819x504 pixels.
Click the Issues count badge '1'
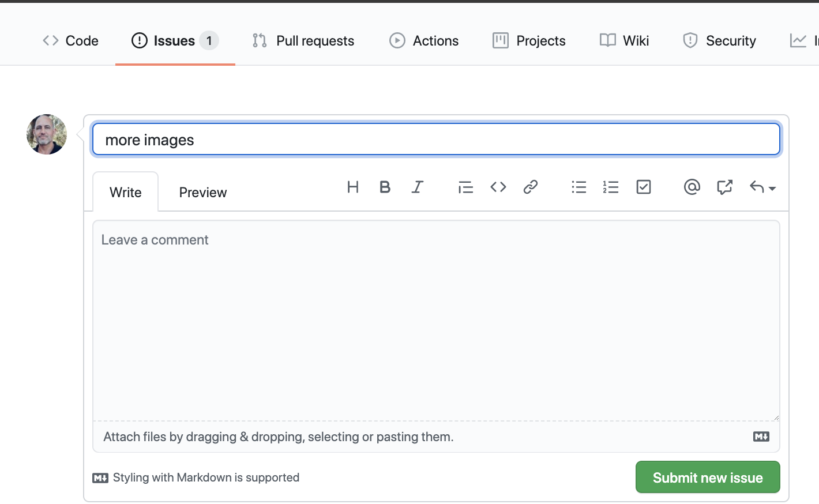coord(209,40)
